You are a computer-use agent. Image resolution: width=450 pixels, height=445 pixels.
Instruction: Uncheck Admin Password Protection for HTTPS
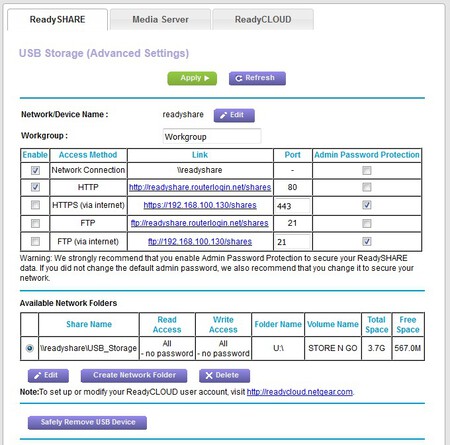[367, 205]
